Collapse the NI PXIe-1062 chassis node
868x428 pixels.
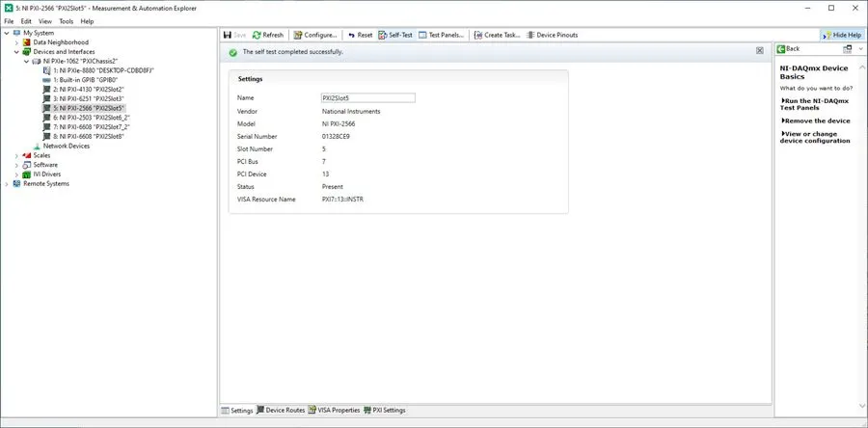coord(27,62)
